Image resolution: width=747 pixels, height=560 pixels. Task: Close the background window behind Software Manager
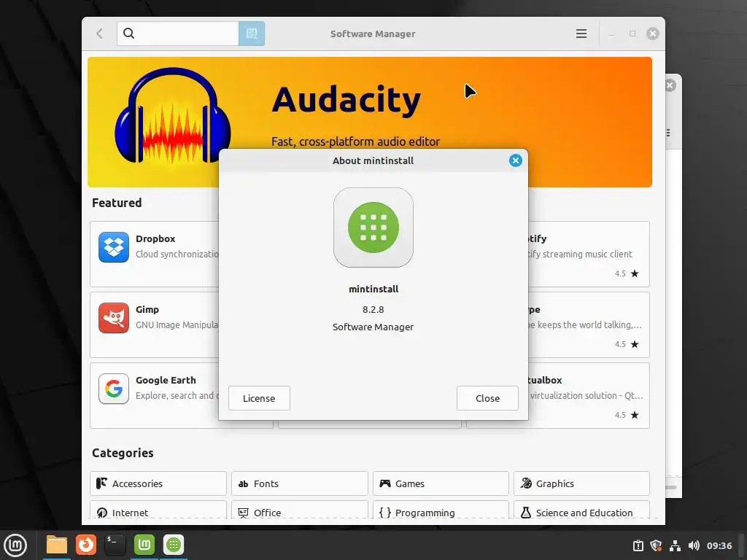[x=670, y=85]
